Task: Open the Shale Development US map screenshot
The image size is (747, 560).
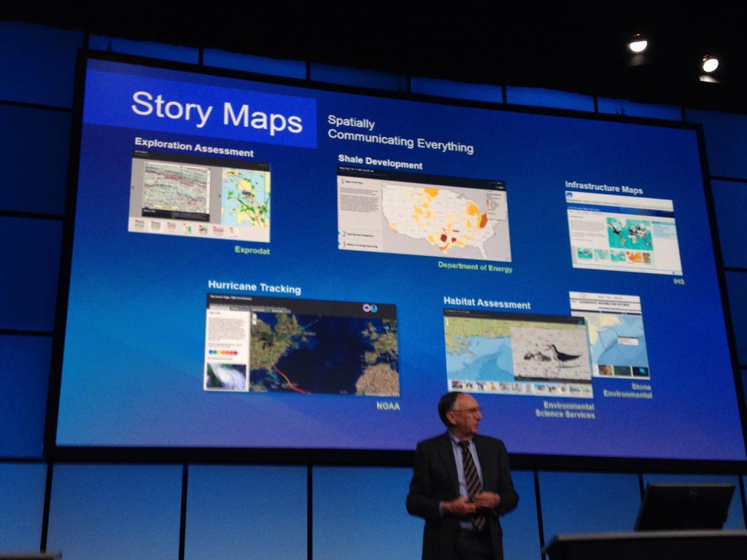Action: (424, 215)
